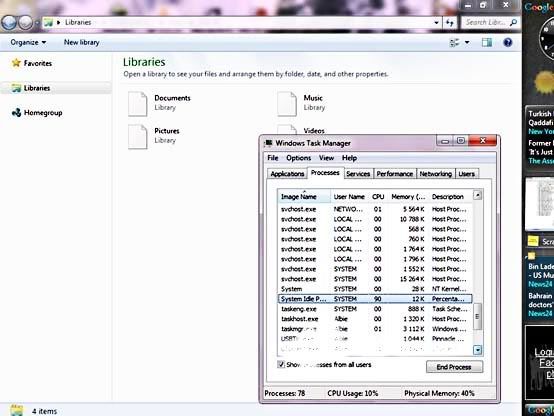
Task: Sort by the CPU column header
Action: (x=378, y=197)
